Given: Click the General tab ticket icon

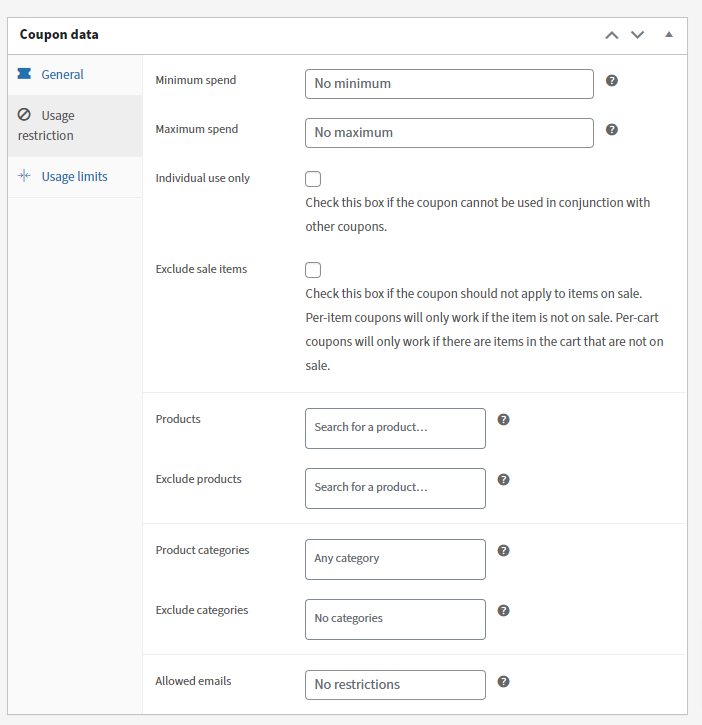Looking at the screenshot, I should 24,74.
